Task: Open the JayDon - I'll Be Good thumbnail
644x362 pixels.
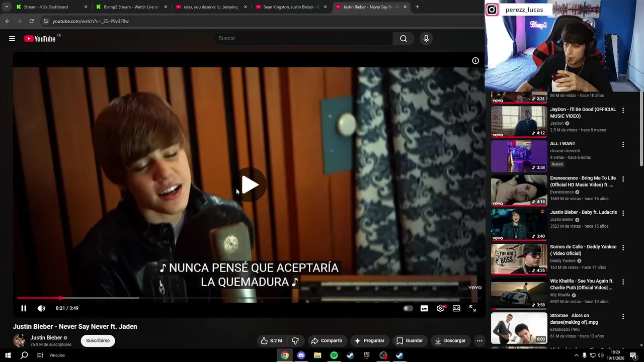Action: pyautogui.click(x=519, y=122)
